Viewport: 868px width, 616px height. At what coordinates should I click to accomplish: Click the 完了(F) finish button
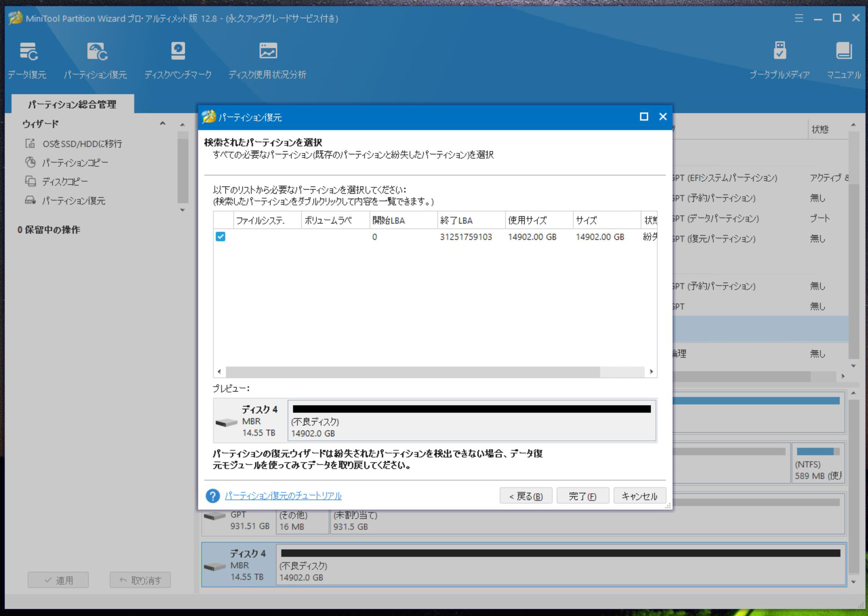583,496
